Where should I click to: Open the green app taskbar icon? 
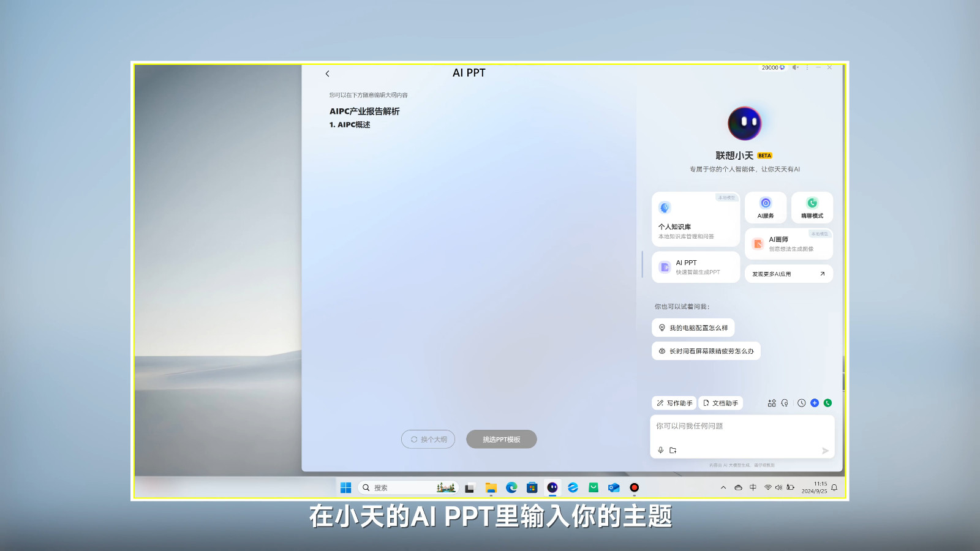(594, 487)
